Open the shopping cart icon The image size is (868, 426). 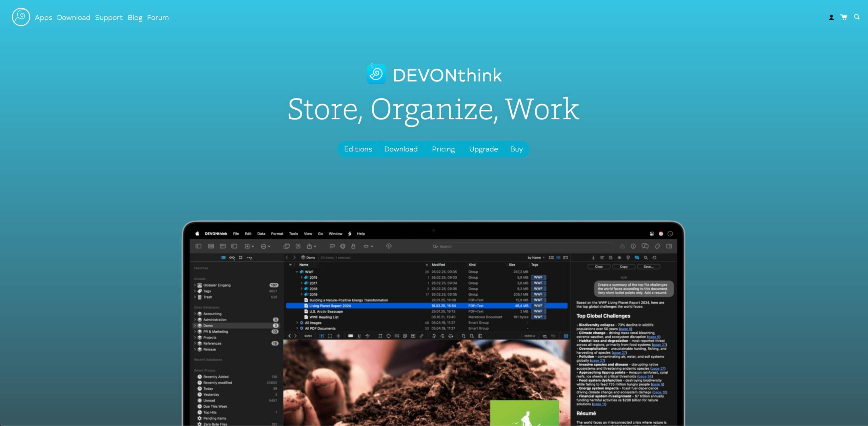[x=844, y=17]
